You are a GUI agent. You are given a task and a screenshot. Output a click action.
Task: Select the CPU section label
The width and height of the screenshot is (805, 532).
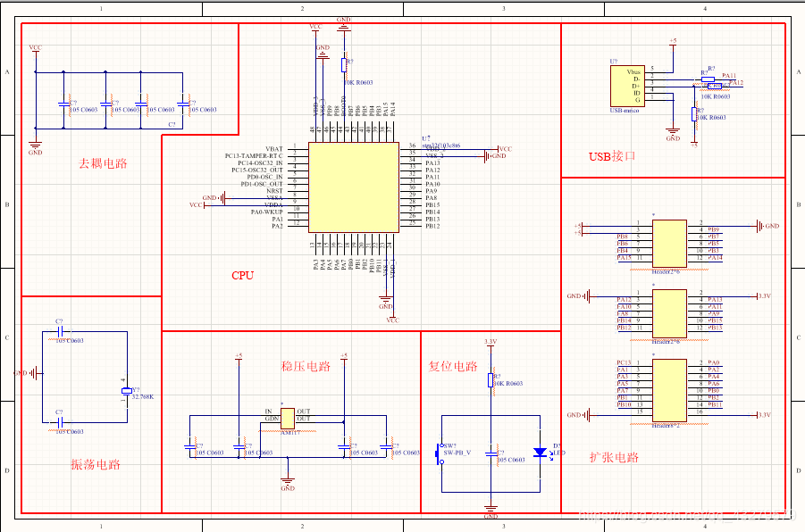[x=242, y=276]
